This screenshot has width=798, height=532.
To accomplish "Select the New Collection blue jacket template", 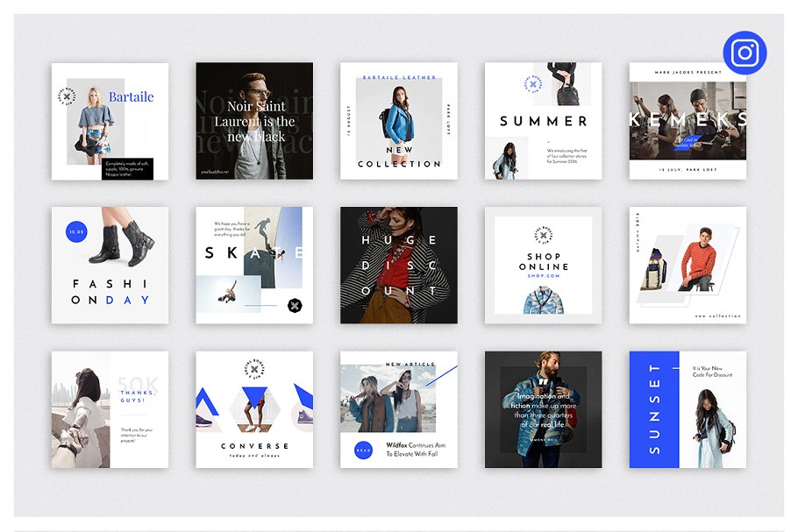I will (399, 121).
